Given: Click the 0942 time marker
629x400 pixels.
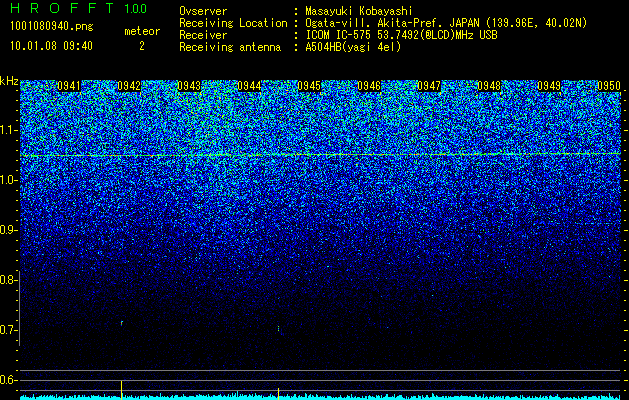Looking at the screenshot, I should 129,86.
